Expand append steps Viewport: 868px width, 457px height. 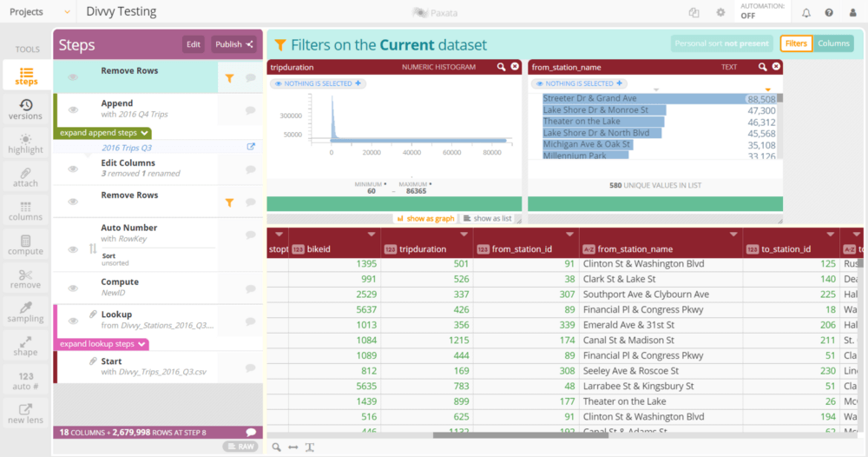tap(102, 133)
